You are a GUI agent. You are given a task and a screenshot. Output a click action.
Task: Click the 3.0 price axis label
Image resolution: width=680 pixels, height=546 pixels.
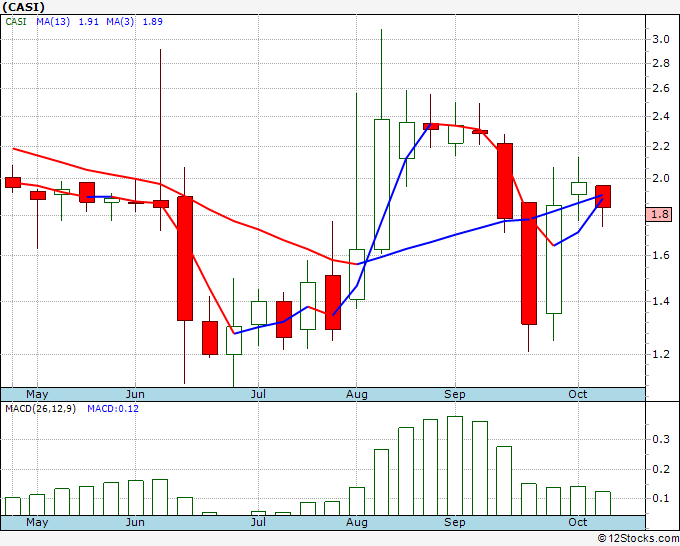(x=661, y=39)
